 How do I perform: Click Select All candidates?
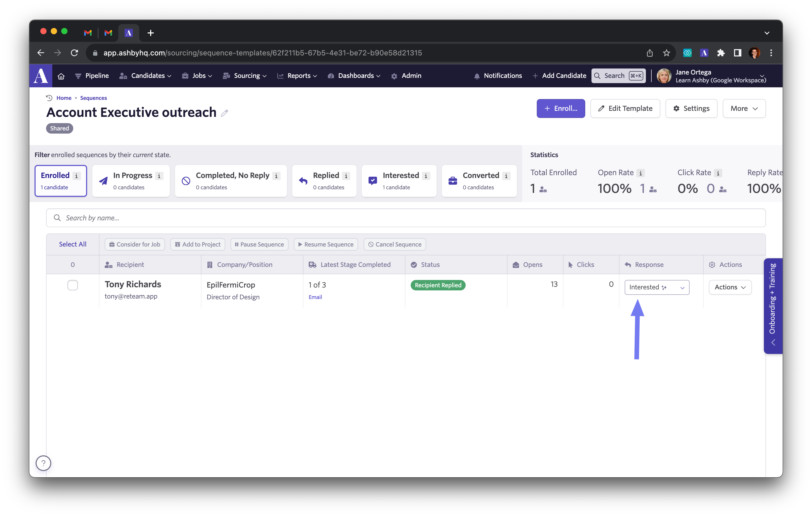[x=72, y=244]
